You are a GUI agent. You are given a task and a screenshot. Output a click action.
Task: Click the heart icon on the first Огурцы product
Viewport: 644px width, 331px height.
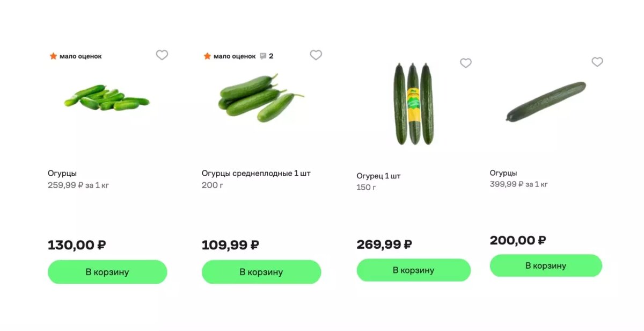[162, 55]
